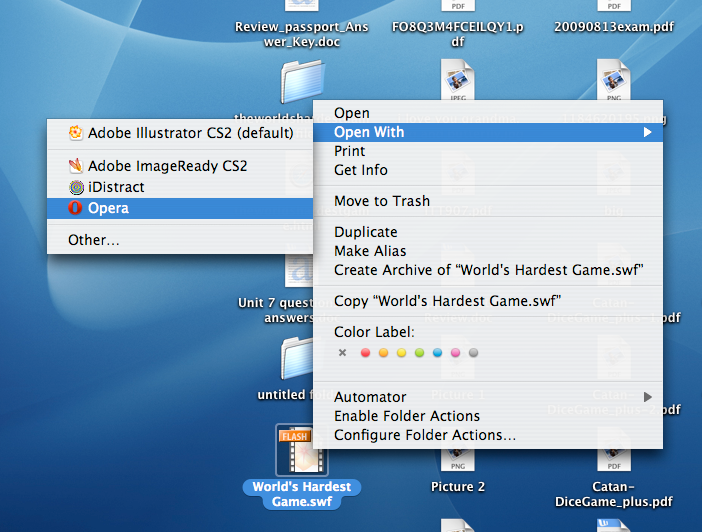Select Review_passport_Answer_Key.doc label
Image resolution: width=702 pixels, height=532 pixels.
point(302,34)
